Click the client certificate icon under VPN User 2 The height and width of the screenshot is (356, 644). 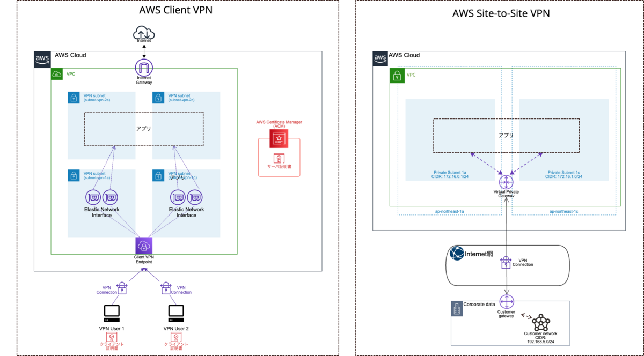click(176, 337)
